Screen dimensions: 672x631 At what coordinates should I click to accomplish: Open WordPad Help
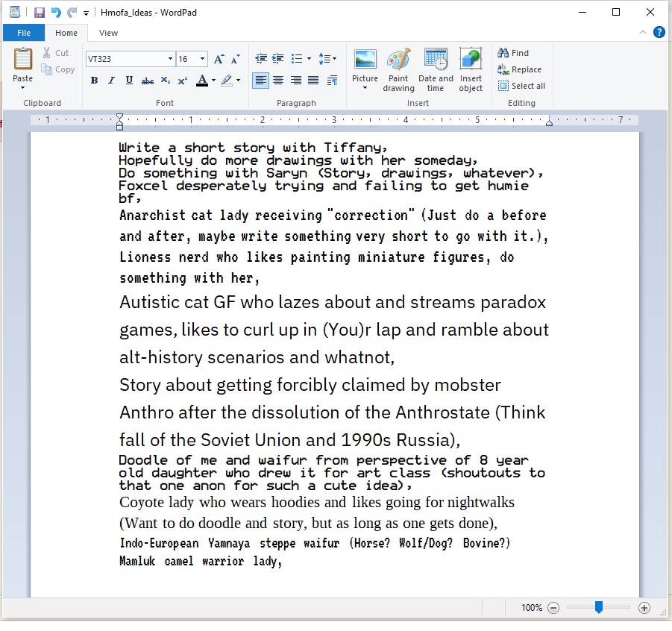[x=659, y=32]
